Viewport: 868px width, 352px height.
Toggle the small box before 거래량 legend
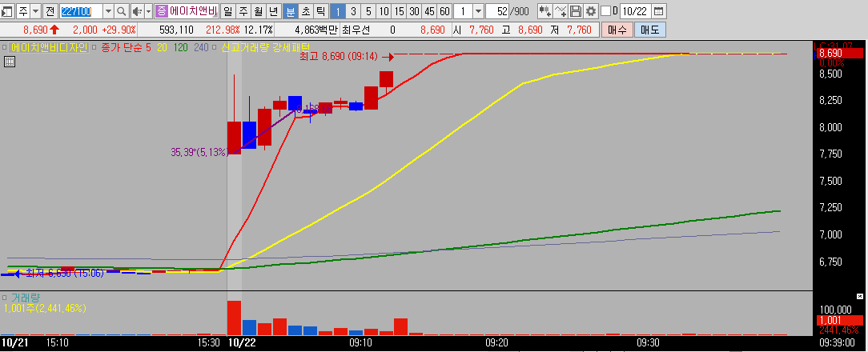(5, 298)
